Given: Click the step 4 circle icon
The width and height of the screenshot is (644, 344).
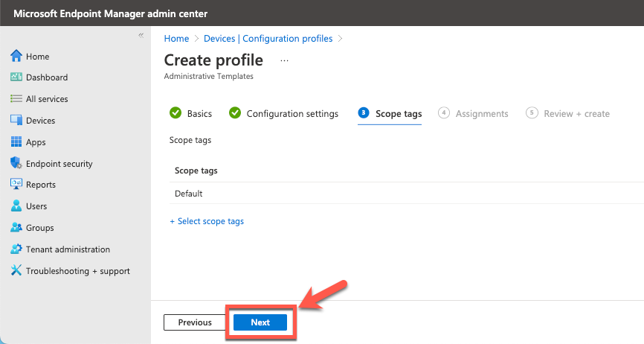Looking at the screenshot, I should click(x=443, y=112).
